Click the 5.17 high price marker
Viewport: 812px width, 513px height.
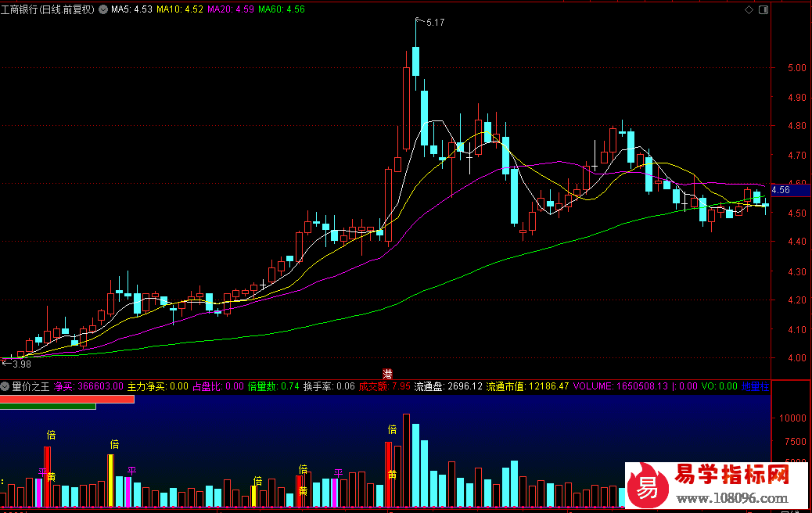[x=435, y=22]
